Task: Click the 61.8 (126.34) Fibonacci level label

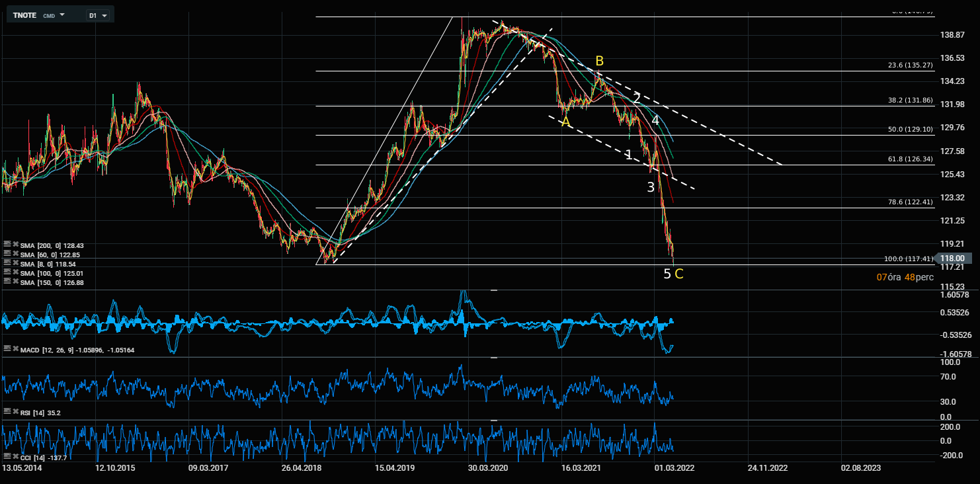Action: tap(909, 159)
